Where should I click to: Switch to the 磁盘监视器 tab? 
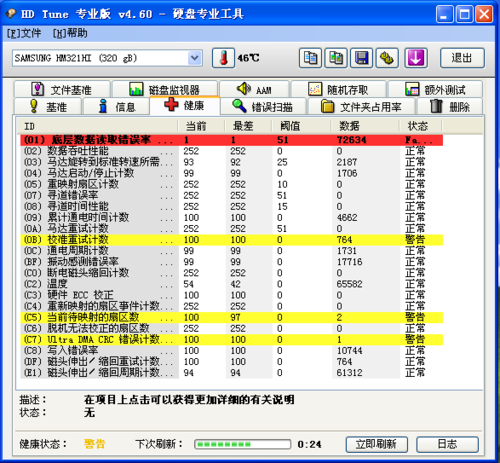point(165,89)
